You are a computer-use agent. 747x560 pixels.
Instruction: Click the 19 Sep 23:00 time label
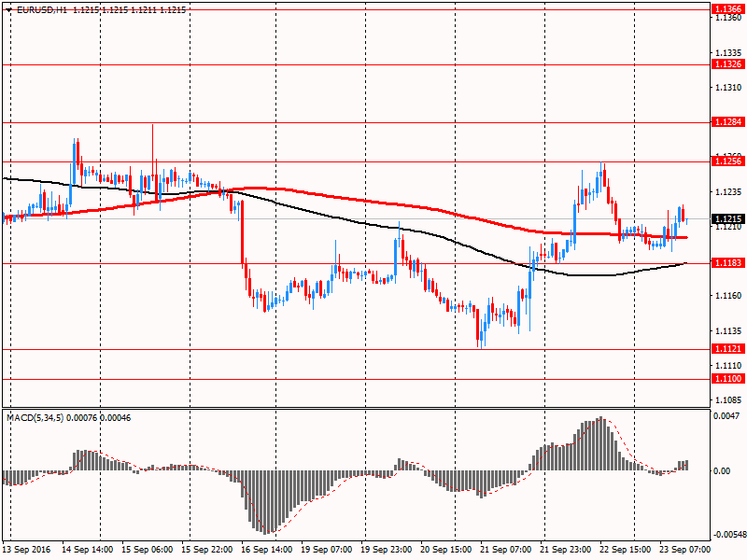pos(387,549)
